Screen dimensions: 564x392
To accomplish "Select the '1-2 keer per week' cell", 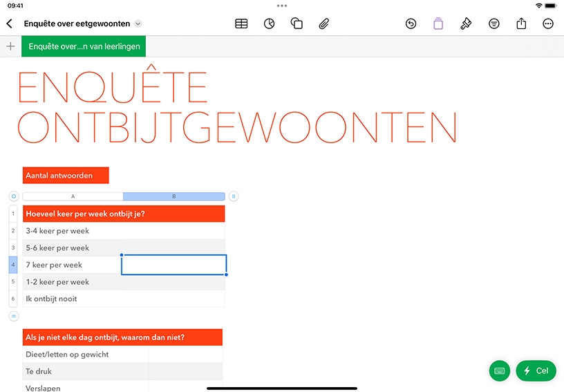I will 73,281.
